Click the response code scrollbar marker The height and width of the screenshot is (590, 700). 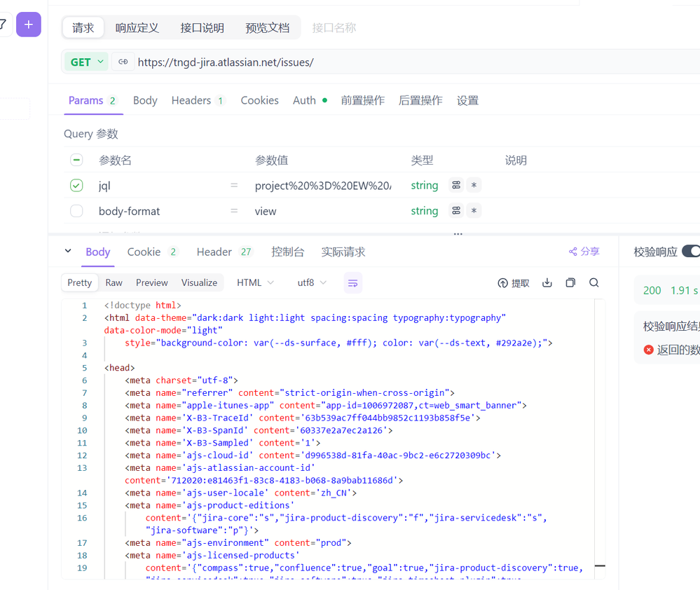tap(600, 566)
